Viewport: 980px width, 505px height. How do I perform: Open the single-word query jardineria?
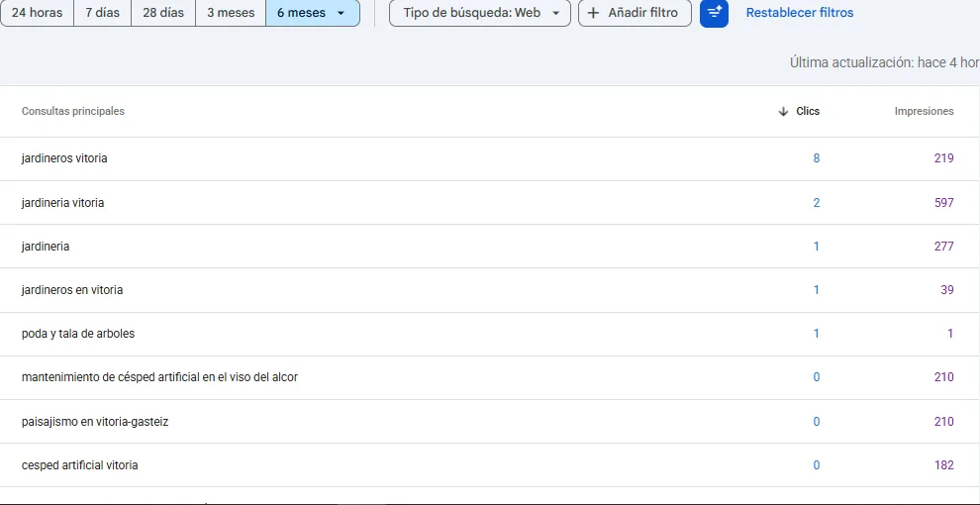point(45,247)
